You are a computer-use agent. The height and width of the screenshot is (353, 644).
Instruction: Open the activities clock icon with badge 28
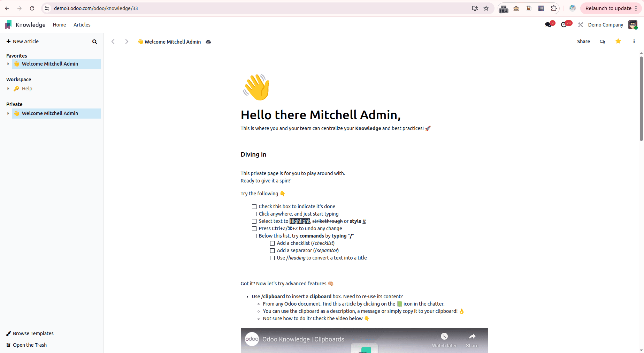coord(565,25)
